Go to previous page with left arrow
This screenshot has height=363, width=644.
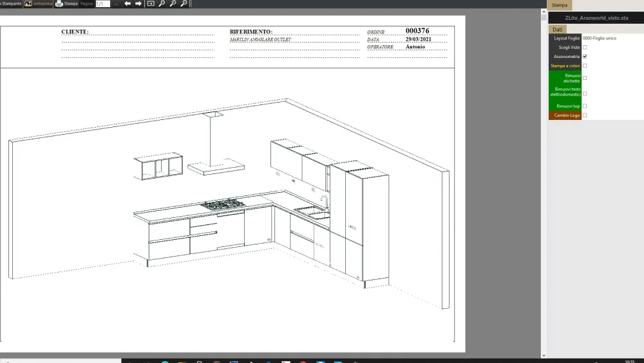coord(128,4)
